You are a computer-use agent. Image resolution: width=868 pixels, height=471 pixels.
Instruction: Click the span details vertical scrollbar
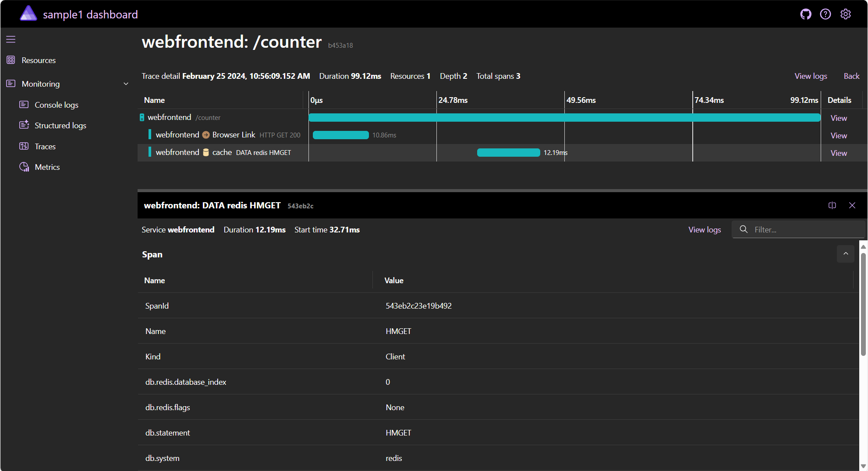point(863,306)
